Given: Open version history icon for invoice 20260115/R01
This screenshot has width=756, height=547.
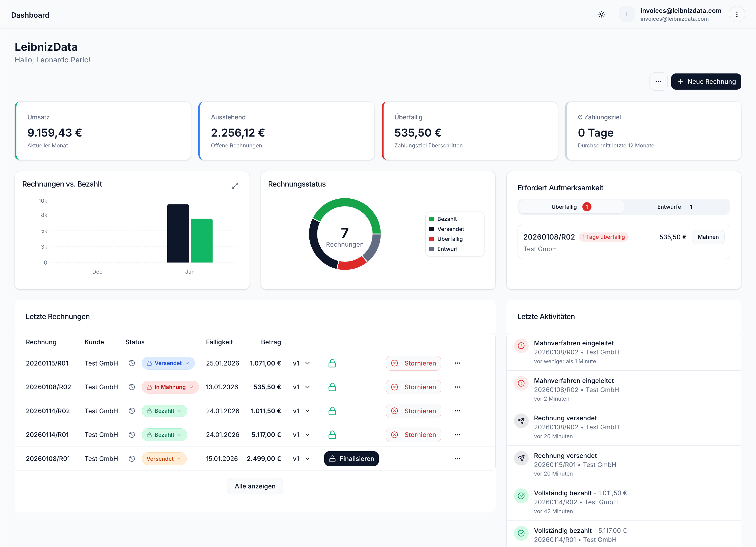Looking at the screenshot, I should click(132, 363).
